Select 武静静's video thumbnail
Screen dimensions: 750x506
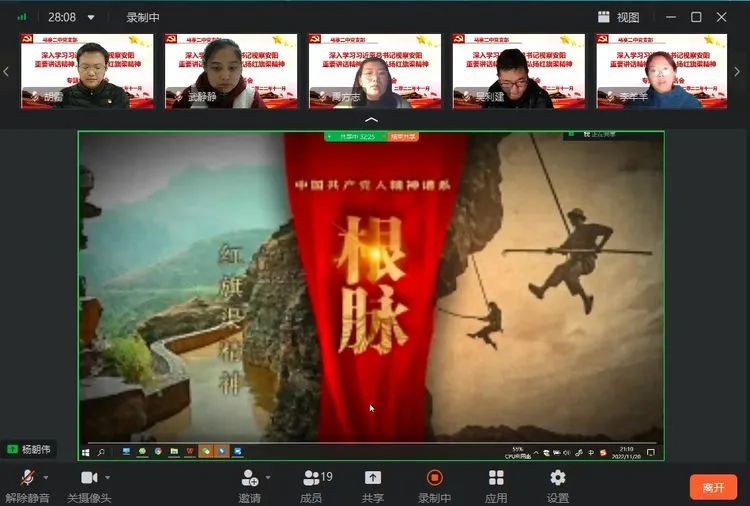[x=231, y=71]
